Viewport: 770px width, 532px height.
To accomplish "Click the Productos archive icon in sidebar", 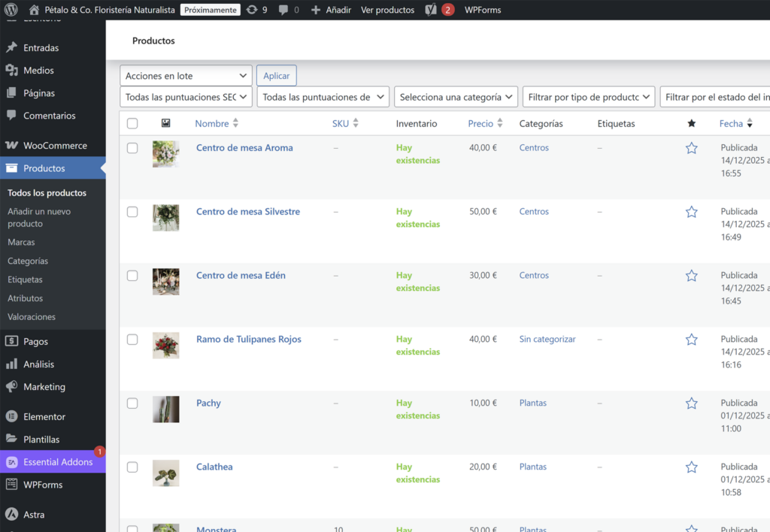I will (12, 168).
